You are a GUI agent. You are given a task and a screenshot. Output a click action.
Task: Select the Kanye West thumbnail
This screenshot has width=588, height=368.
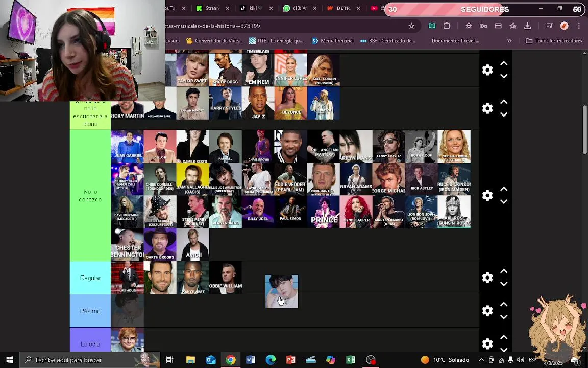(x=193, y=278)
